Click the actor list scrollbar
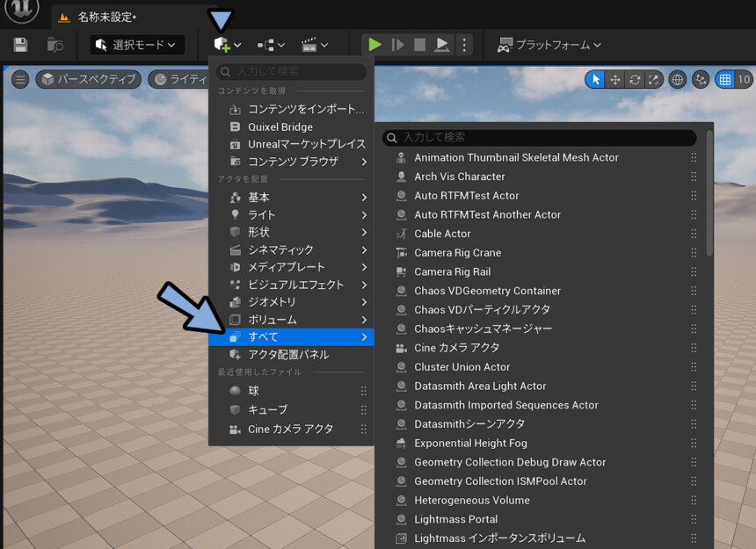 709,193
